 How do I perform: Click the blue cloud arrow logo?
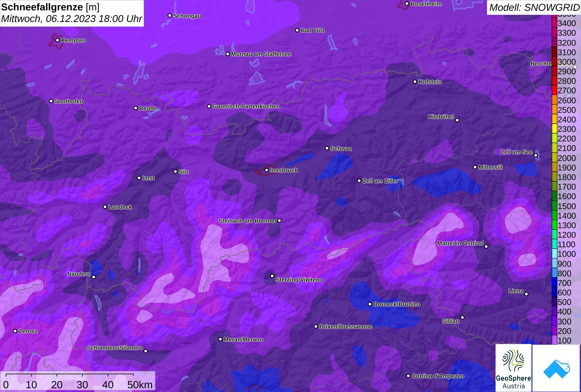(x=556, y=368)
